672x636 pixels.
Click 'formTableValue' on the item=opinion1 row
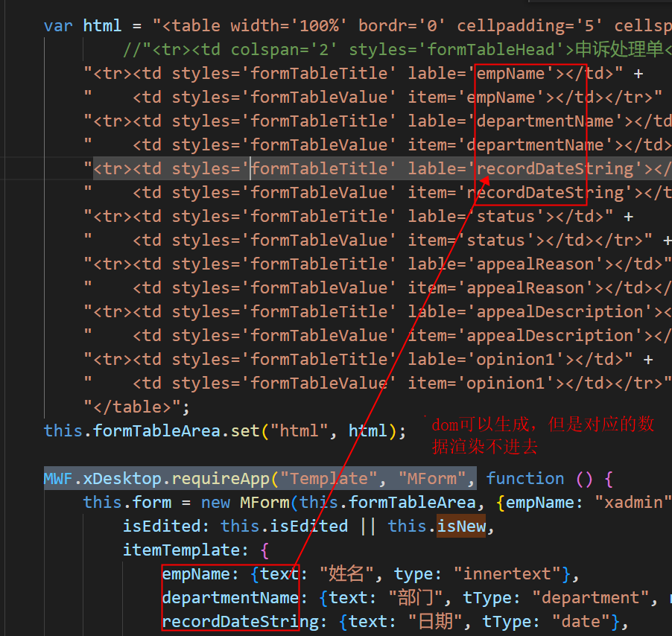[x=319, y=384]
